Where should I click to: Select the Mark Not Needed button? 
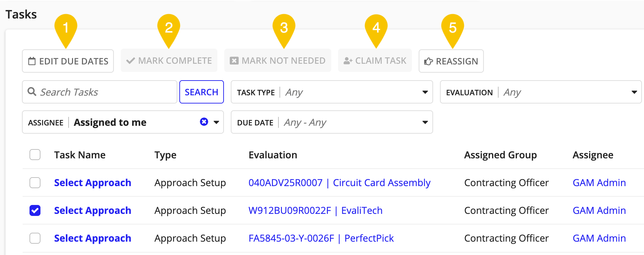278,61
